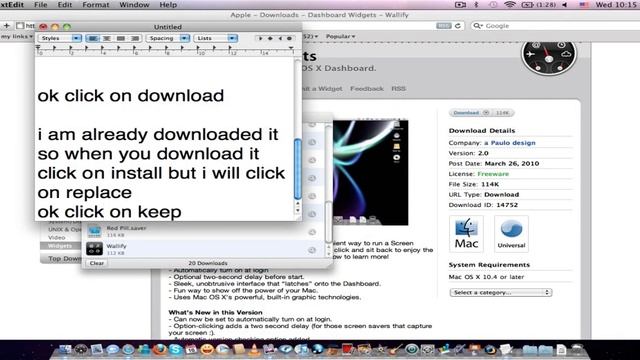The width and height of the screenshot is (640, 360).
Task: Select Widgets category in sidebar
Action: coord(60,246)
